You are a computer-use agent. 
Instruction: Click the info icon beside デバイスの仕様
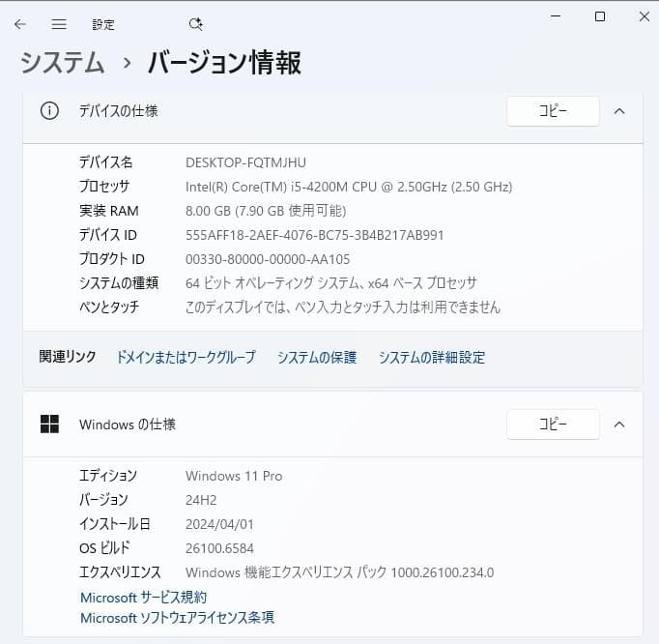click(49, 111)
